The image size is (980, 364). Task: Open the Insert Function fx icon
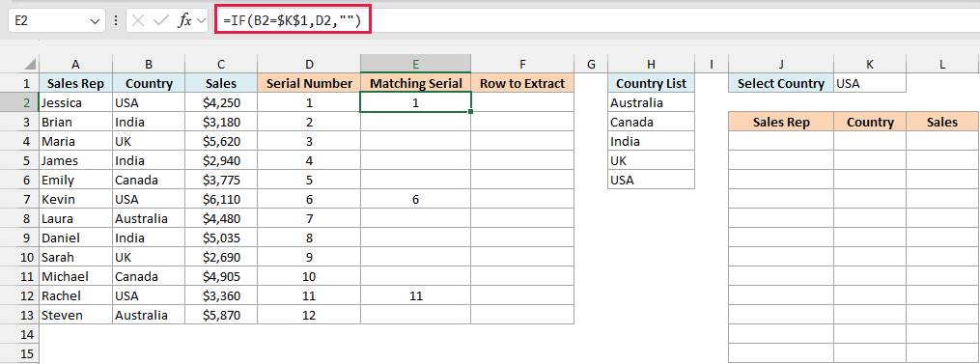coord(185,20)
